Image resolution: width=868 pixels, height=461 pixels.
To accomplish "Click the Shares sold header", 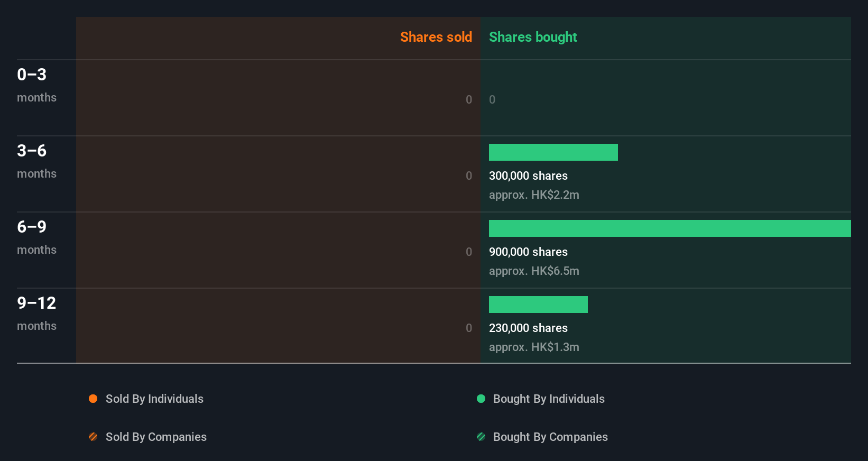I will tap(436, 37).
